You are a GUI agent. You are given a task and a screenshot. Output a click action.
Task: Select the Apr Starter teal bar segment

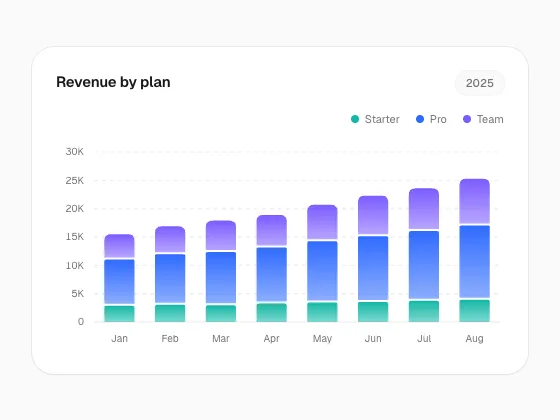coord(271,313)
